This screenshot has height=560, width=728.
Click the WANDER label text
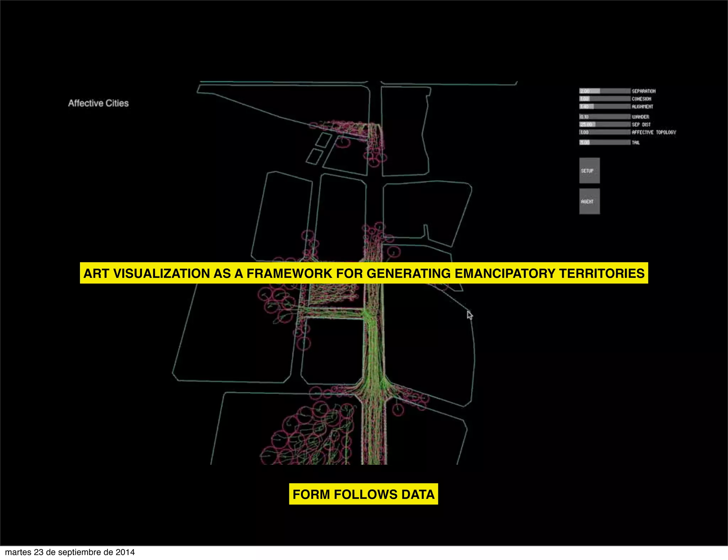(640, 117)
